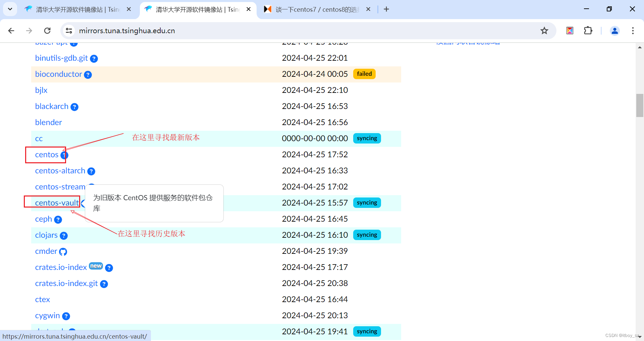Image resolution: width=644 pixels, height=341 pixels.
Task: Open the centos-altarch mirror link
Action: (x=60, y=171)
